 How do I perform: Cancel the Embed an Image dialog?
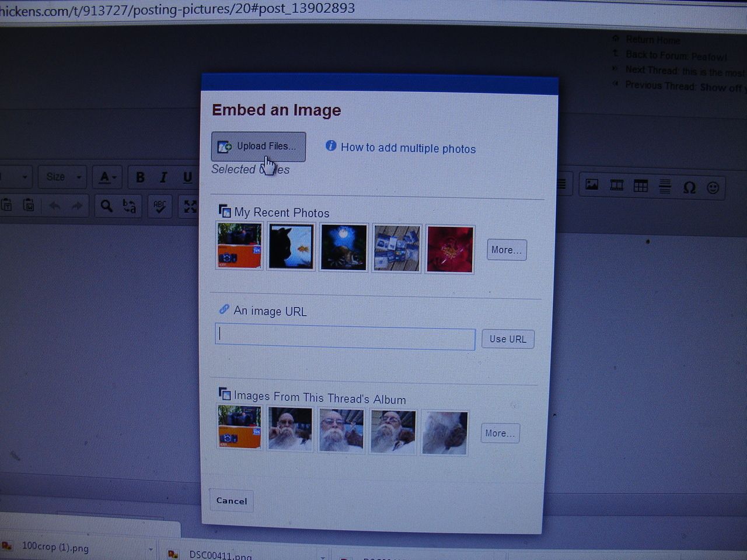pos(232,501)
